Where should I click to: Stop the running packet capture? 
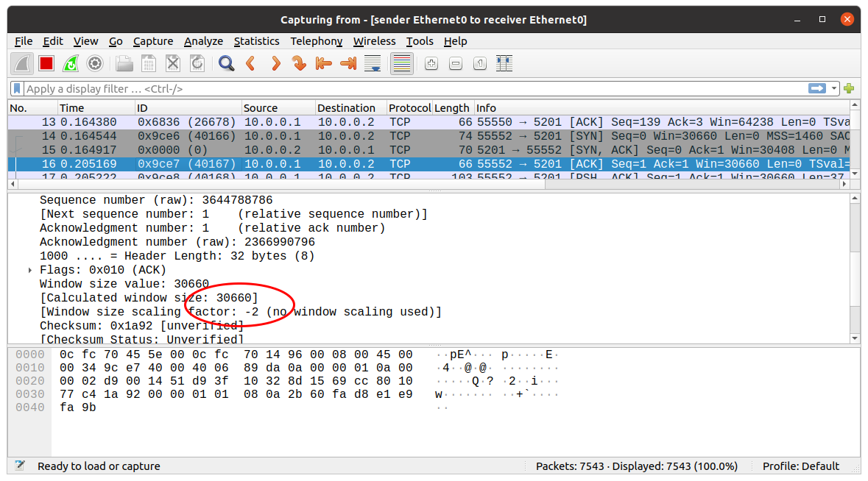(46, 64)
